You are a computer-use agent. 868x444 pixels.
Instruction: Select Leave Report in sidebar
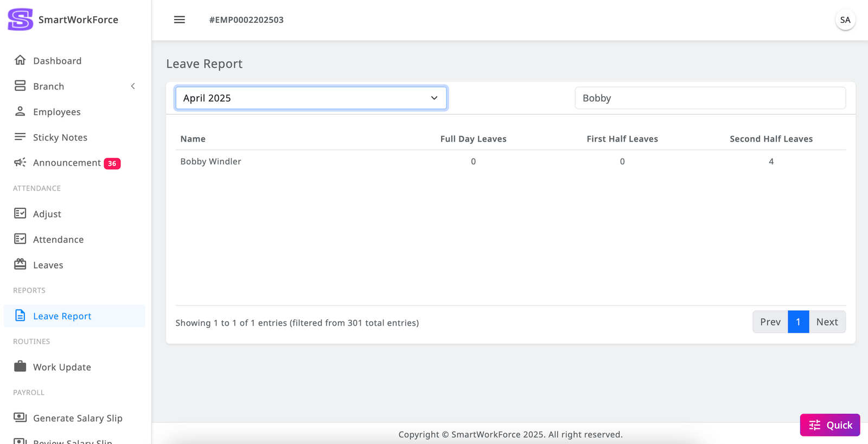pos(62,316)
